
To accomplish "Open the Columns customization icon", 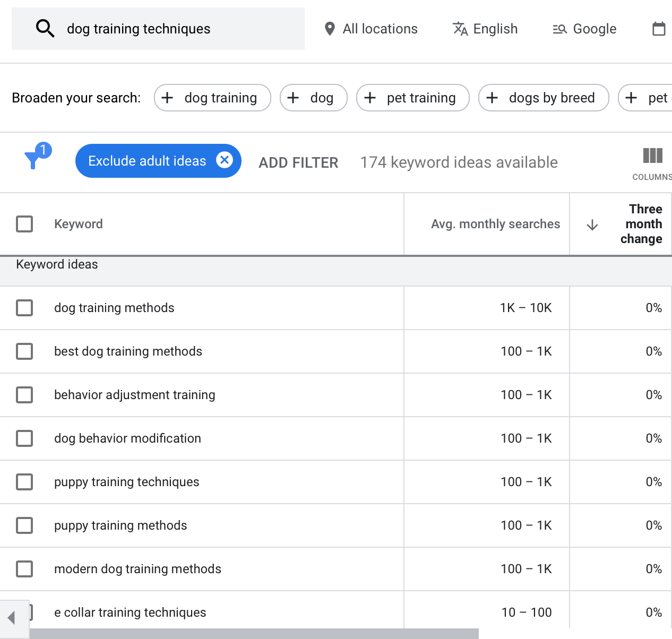I will (652, 156).
